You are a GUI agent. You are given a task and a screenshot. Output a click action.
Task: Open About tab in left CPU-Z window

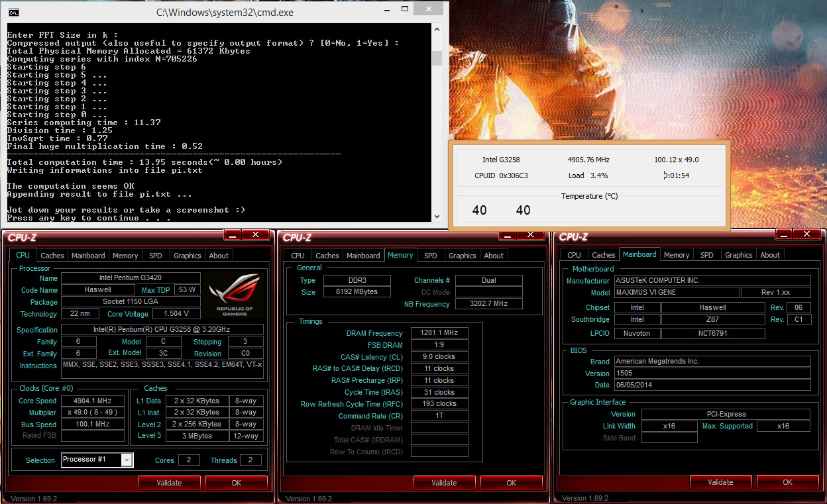tap(219, 256)
